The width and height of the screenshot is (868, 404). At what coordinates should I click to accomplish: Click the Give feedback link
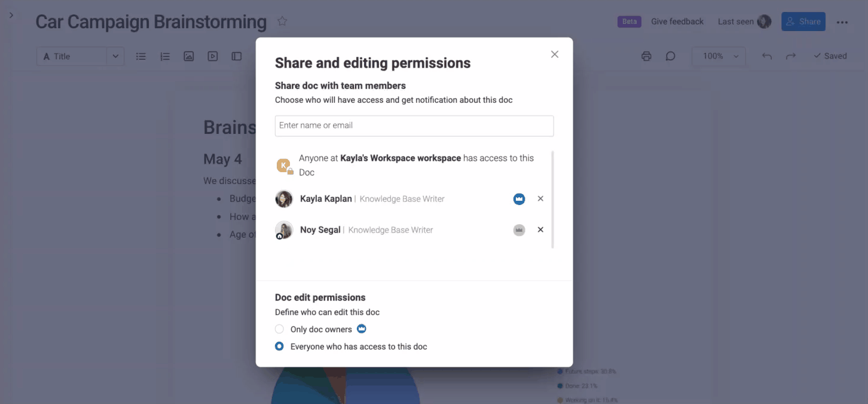point(677,22)
